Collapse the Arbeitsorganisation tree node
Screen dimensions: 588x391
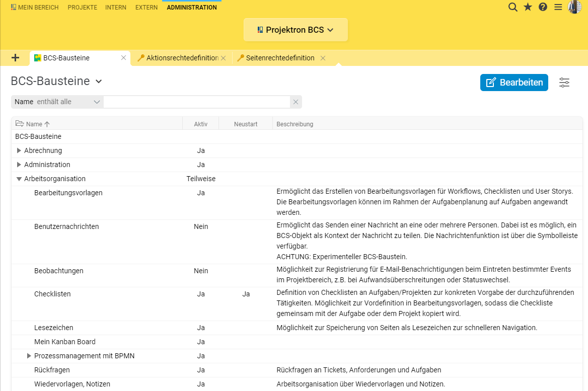[19, 179]
